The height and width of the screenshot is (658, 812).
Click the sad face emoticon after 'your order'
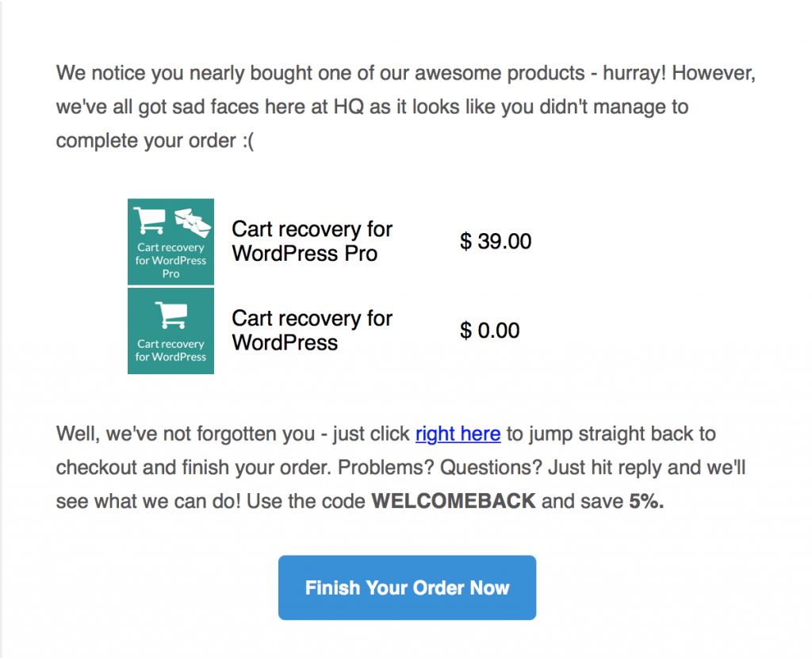[247, 141]
